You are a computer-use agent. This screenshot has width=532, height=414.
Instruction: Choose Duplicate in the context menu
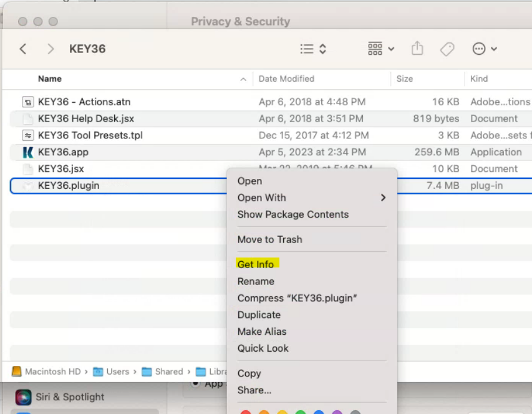click(x=259, y=315)
